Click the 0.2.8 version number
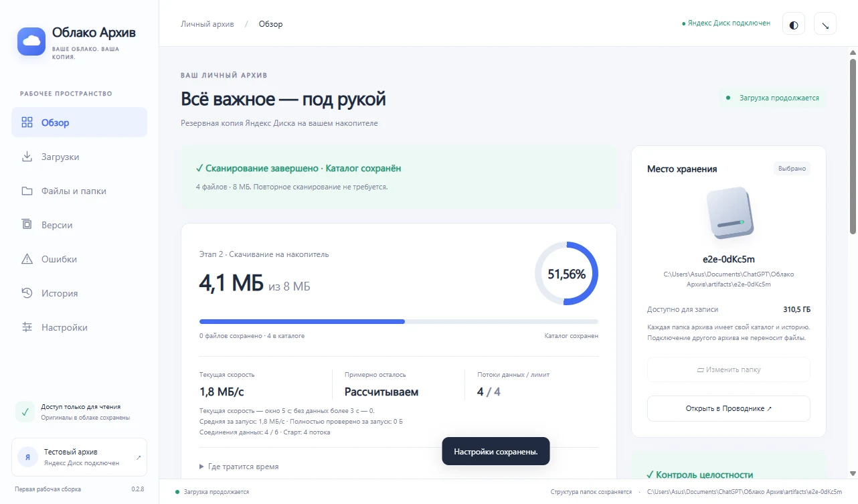858x504 pixels. [x=137, y=489]
